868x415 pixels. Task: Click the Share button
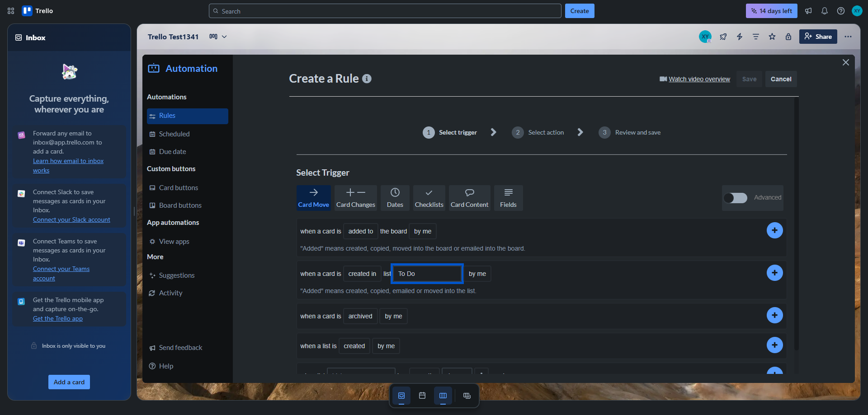(818, 37)
